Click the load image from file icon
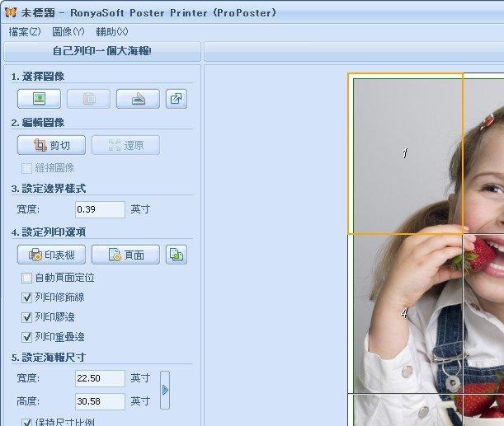The width and height of the screenshot is (504, 426). pyautogui.click(x=39, y=99)
